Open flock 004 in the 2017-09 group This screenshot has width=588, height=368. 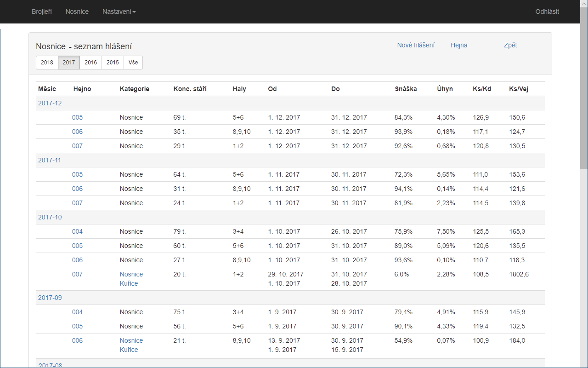coord(77,312)
